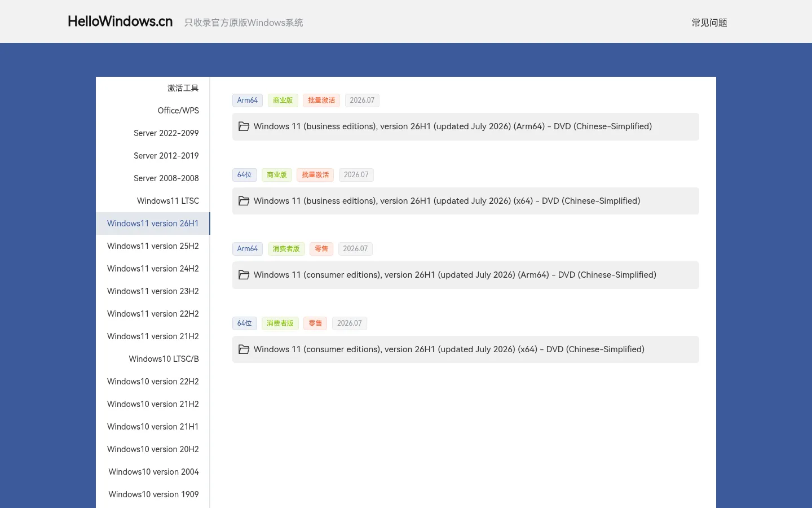Go to HelloWindows.cn home logo
The width and height of the screenshot is (812, 508).
120,21
